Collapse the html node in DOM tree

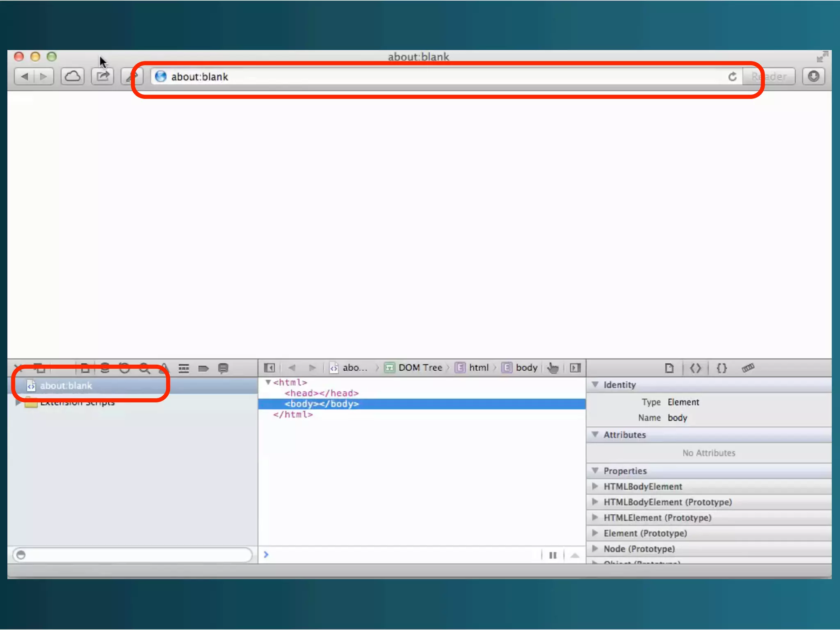click(x=268, y=382)
